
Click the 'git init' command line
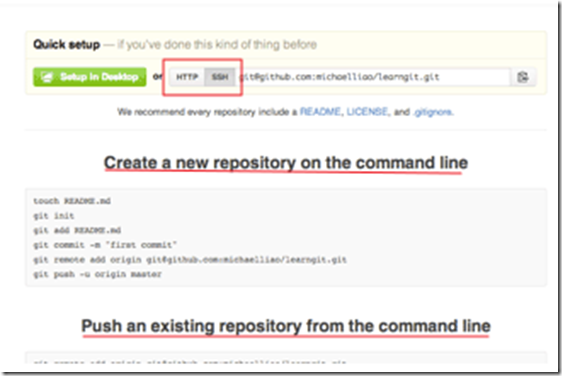click(53, 216)
